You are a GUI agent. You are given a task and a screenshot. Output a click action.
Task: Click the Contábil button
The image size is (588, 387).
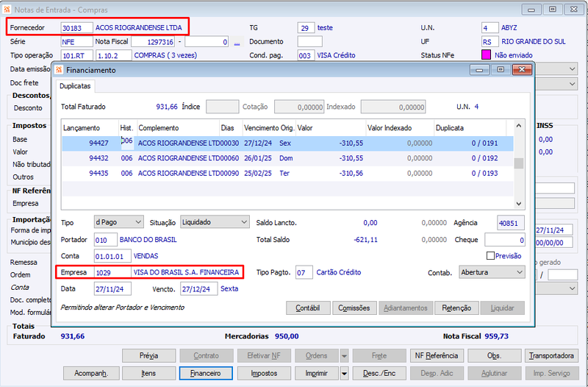(308, 308)
